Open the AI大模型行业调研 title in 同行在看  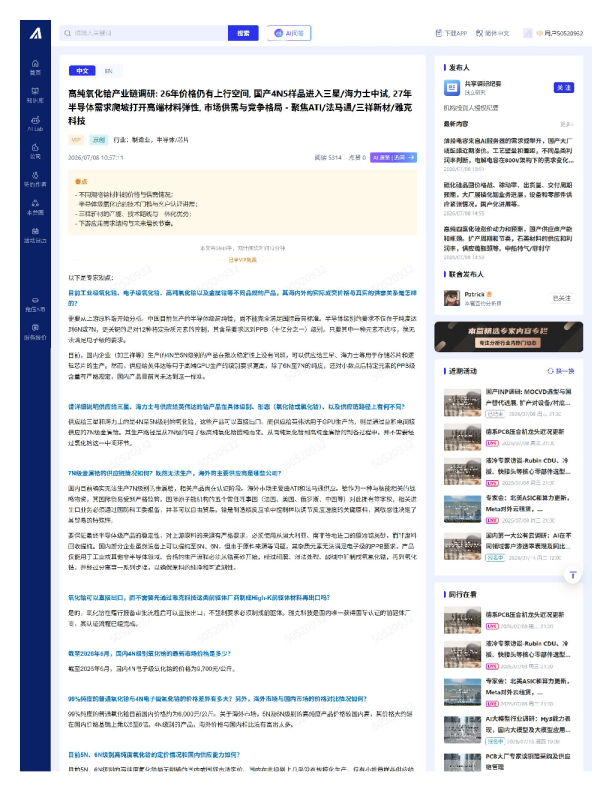528,724
